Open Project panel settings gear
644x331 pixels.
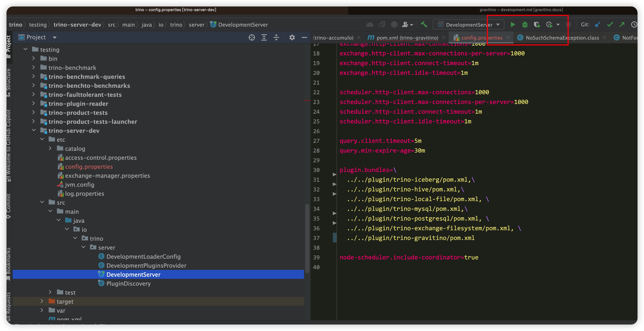pos(292,37)
